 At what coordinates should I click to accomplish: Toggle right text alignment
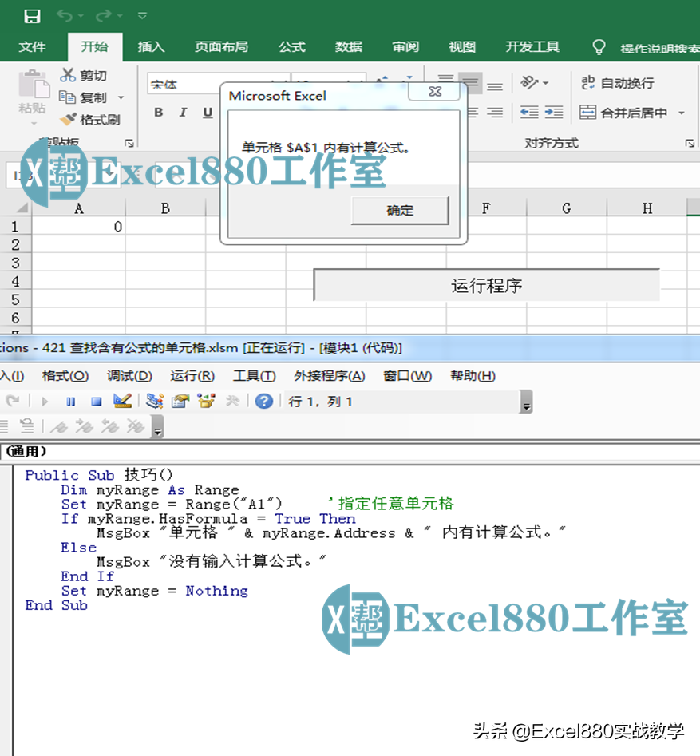(495, 113)
